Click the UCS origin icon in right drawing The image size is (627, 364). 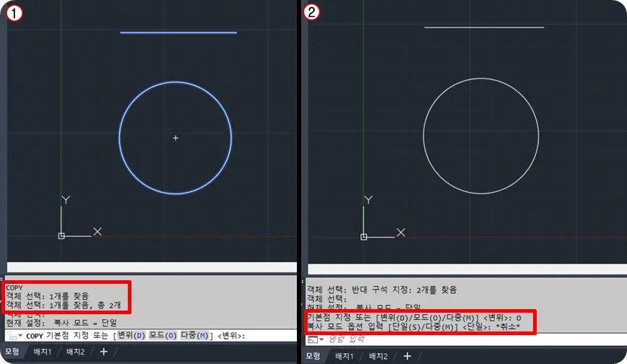coord(364,237)
